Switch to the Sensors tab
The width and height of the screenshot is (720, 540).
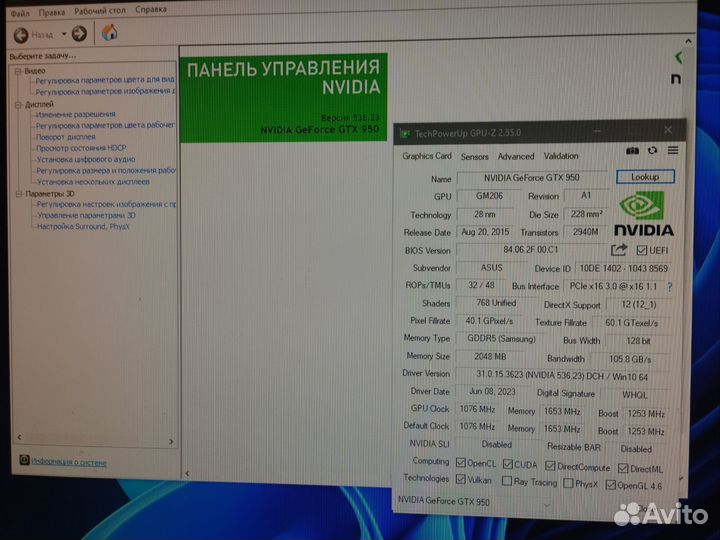pos(474,157)
